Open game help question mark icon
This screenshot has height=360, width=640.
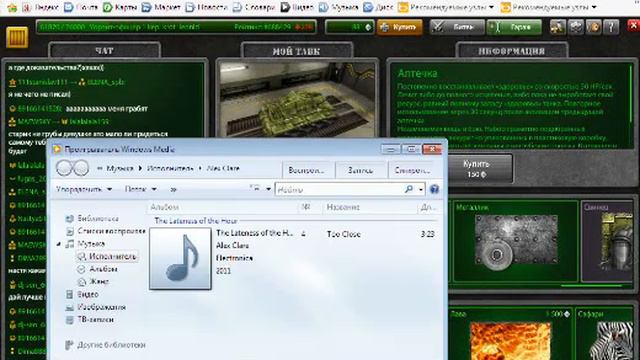611,27
